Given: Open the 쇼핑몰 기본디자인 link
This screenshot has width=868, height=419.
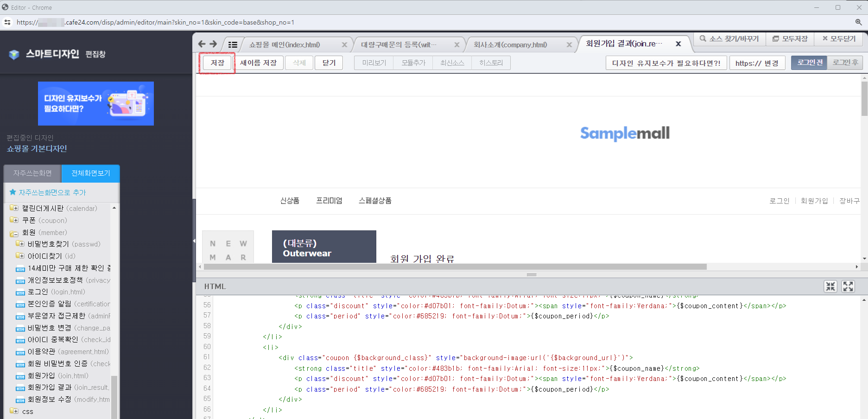Looking at the screenshot, I should [x=37, y=149].
